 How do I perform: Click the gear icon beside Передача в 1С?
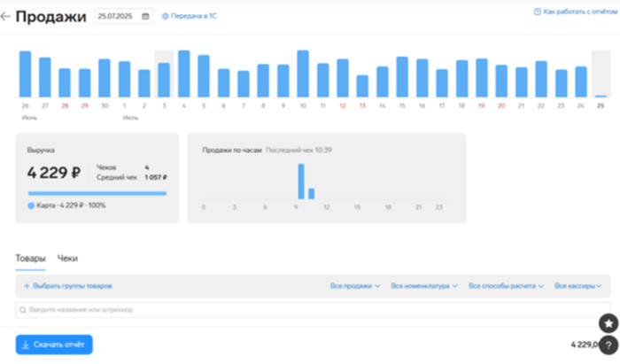pos(166,16)
